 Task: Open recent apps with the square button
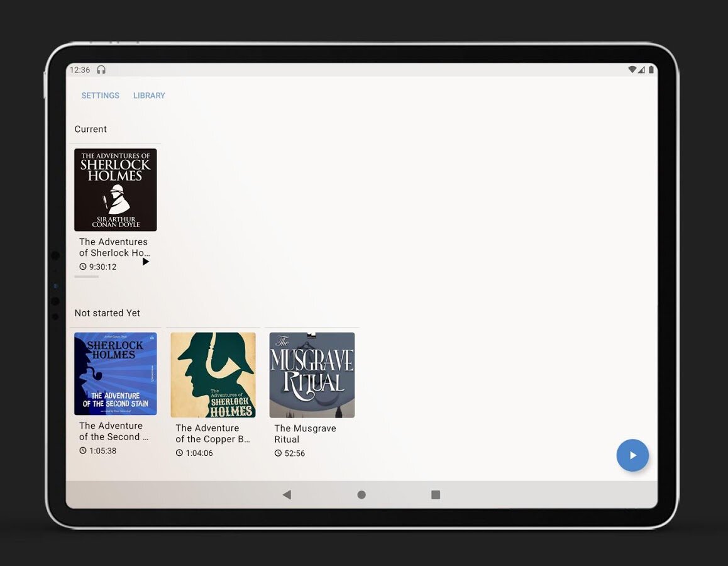click(436, 495)
